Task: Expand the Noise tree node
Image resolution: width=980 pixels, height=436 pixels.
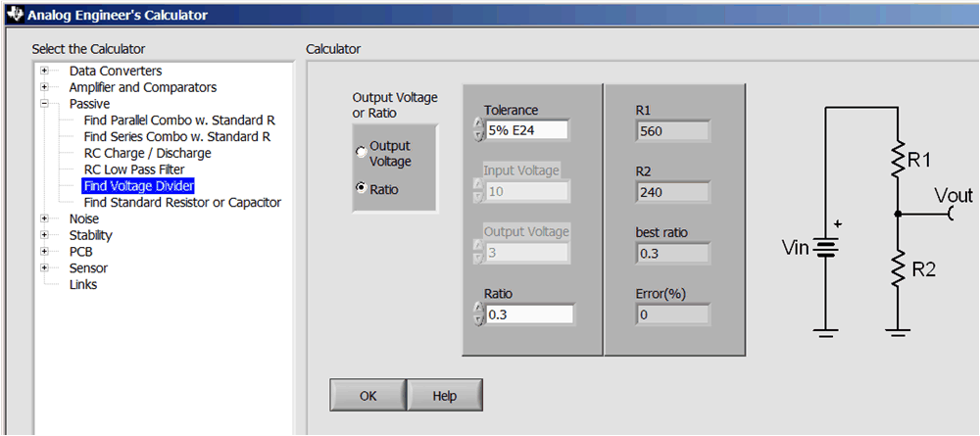Action: 44,218
